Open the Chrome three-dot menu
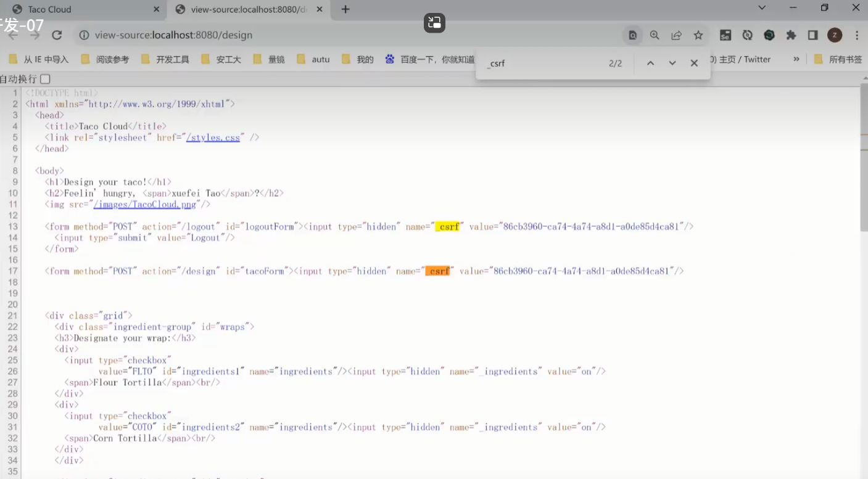 [857, 35]
